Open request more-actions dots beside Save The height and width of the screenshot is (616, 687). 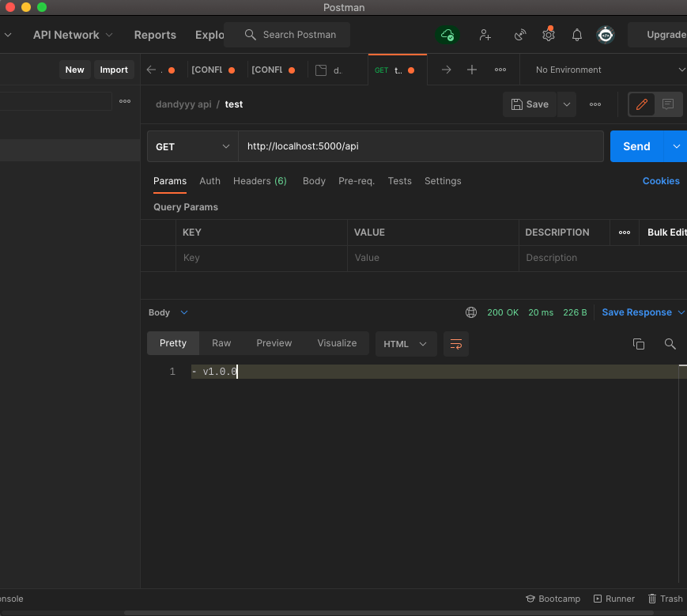(595, 104)
